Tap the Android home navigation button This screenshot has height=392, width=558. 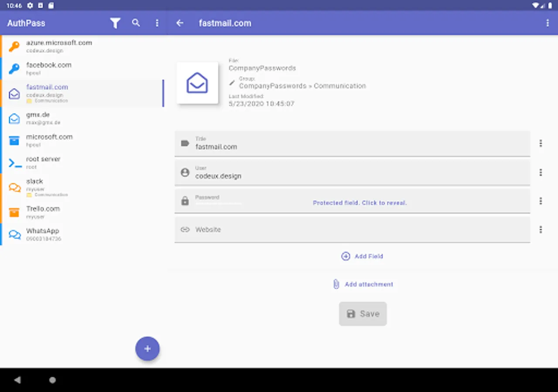pyautogui.click(x=52, y=380)
